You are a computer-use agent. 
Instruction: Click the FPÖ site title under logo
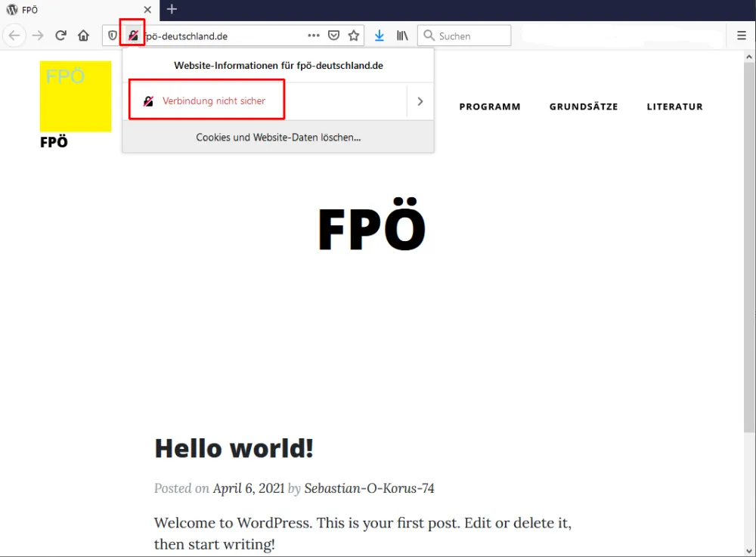click(x=54, y=142)
